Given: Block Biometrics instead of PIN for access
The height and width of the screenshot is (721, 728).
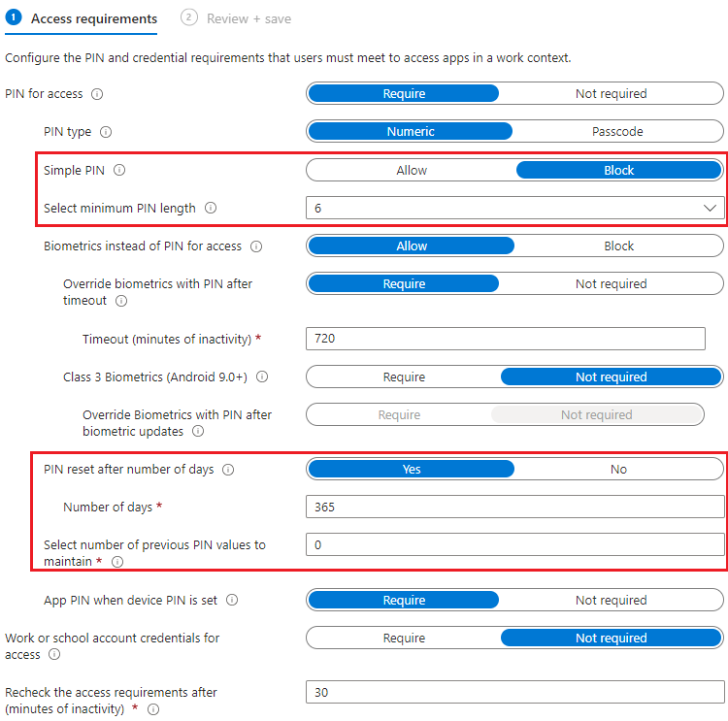Looking at the screenshot, I should [618, 246].
